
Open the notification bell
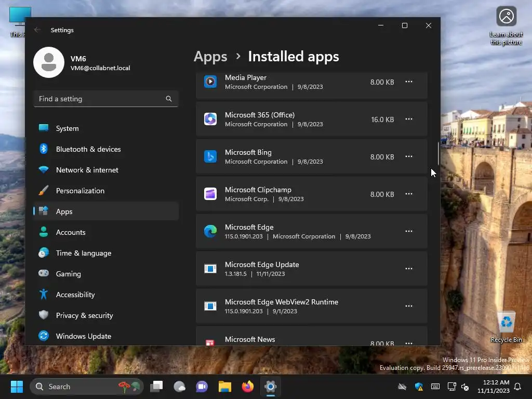click(518, 387)
